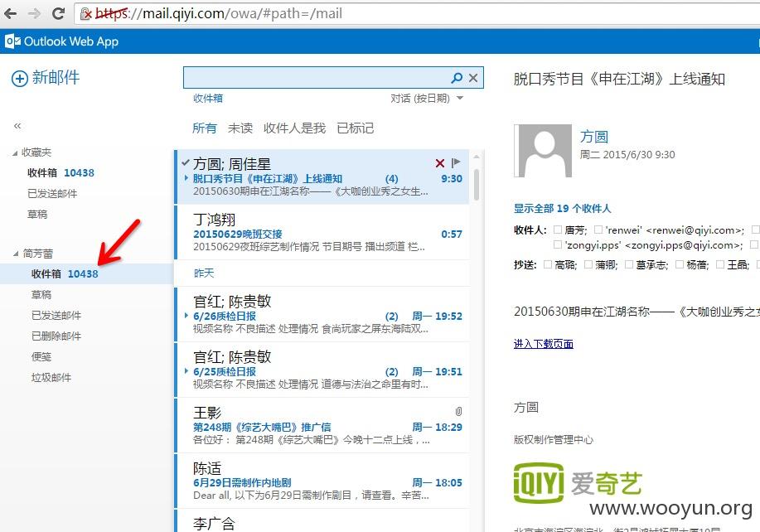Expand the 脱口秀节目 conversation thread

[186, 178]
